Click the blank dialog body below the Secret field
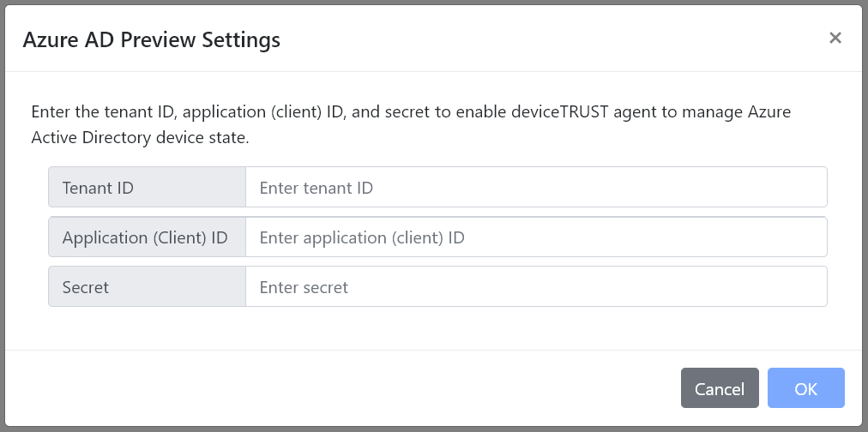 click(x=429, y=328)
